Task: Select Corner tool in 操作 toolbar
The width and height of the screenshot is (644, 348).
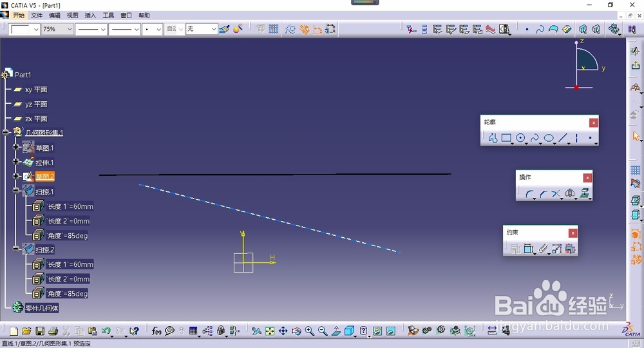Action: point(529,193)
